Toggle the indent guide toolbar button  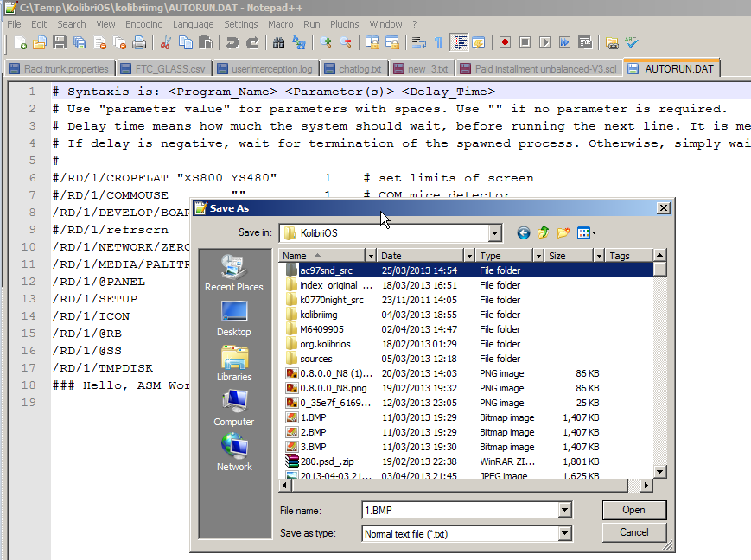click(459, 42)
